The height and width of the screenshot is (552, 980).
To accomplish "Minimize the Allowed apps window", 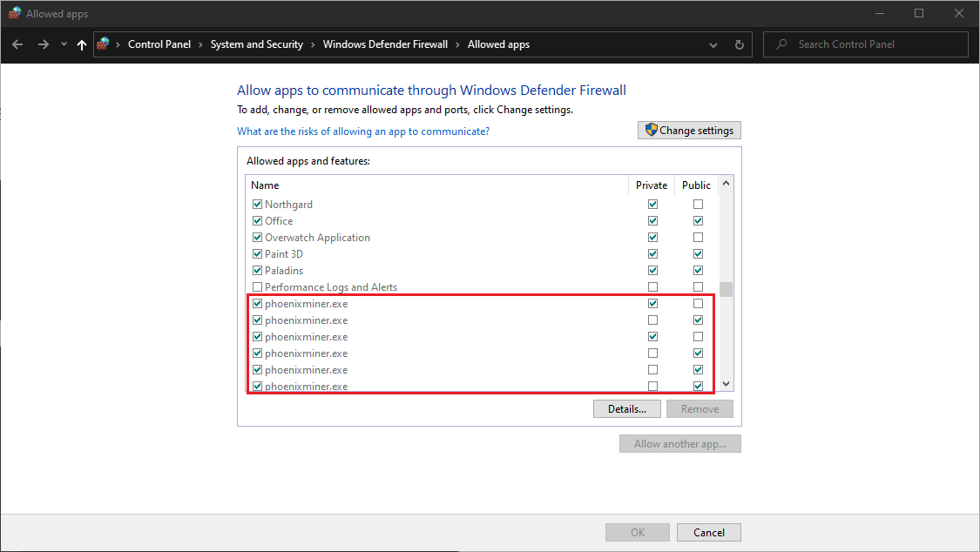I will point(879,13).
